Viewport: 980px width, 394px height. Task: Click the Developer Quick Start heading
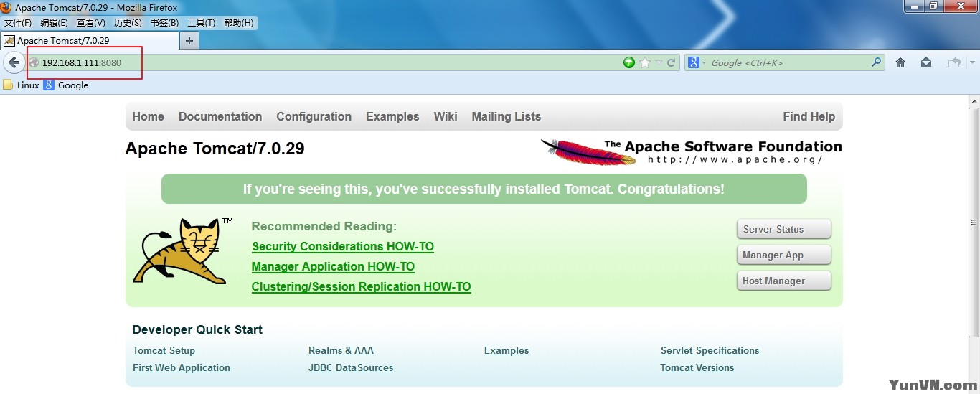tap(197, 329)
